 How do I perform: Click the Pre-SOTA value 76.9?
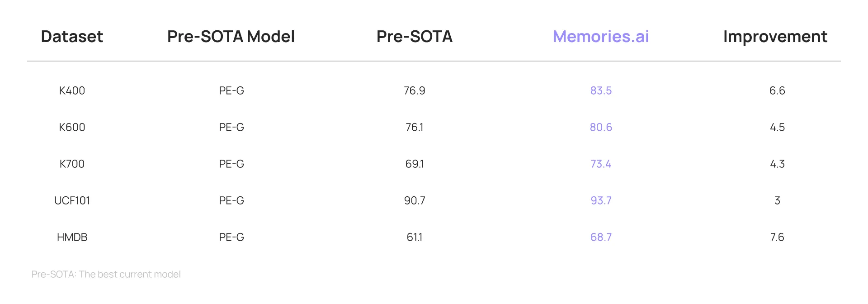tap(414, 90)
